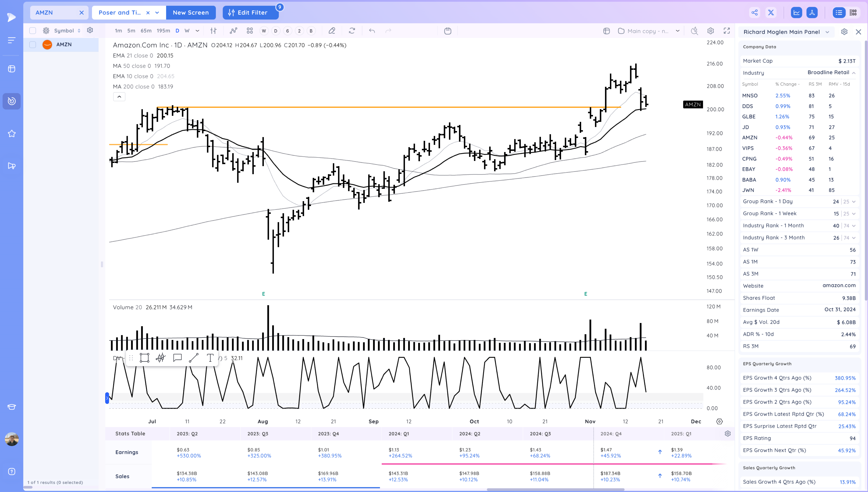Click the blue handle at the oscillator pane's left edge

click(107, 398)
